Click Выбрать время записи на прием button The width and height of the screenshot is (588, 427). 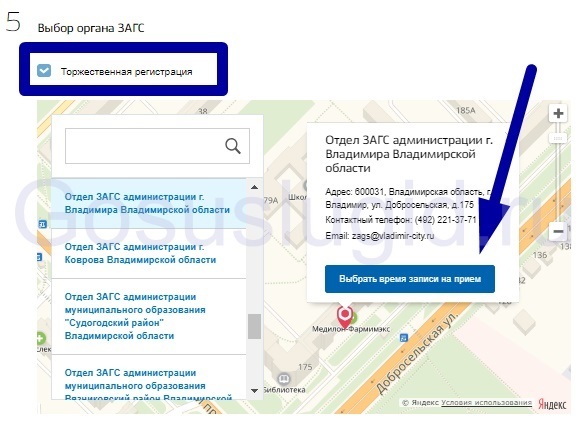[x=410, y=279]
